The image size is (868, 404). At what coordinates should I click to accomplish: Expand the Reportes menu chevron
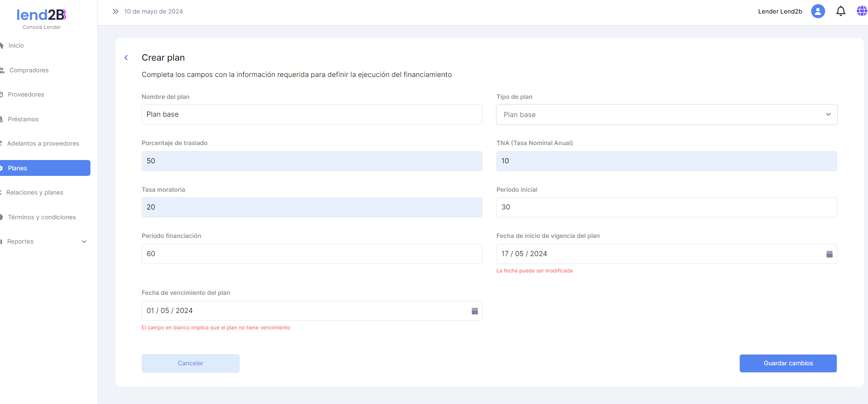click(84, 242)
